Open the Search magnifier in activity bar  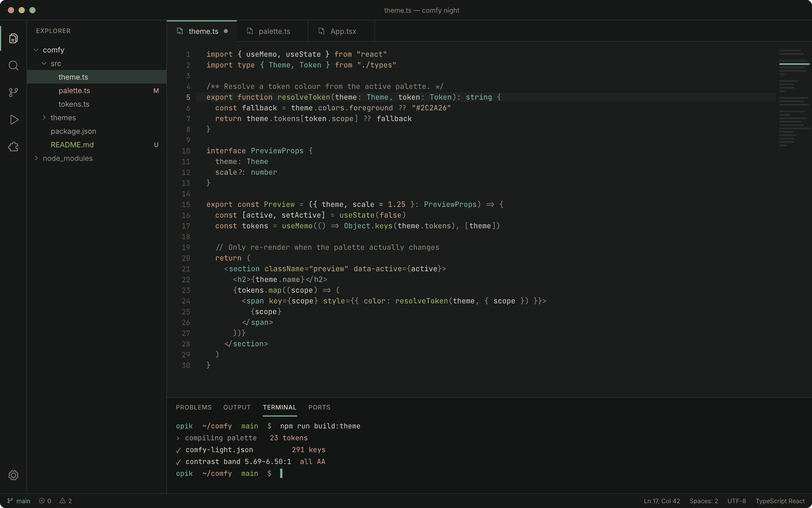(14, 65)
